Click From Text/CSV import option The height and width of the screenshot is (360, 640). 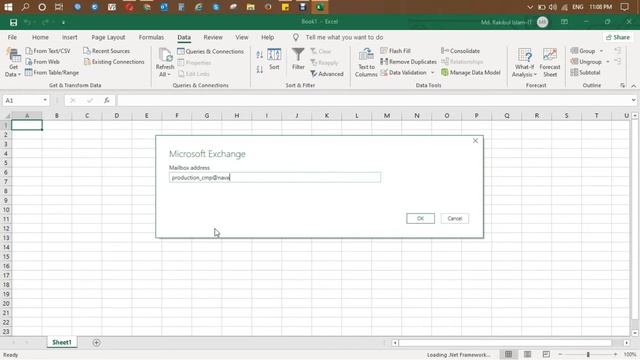tap(48, 51)
